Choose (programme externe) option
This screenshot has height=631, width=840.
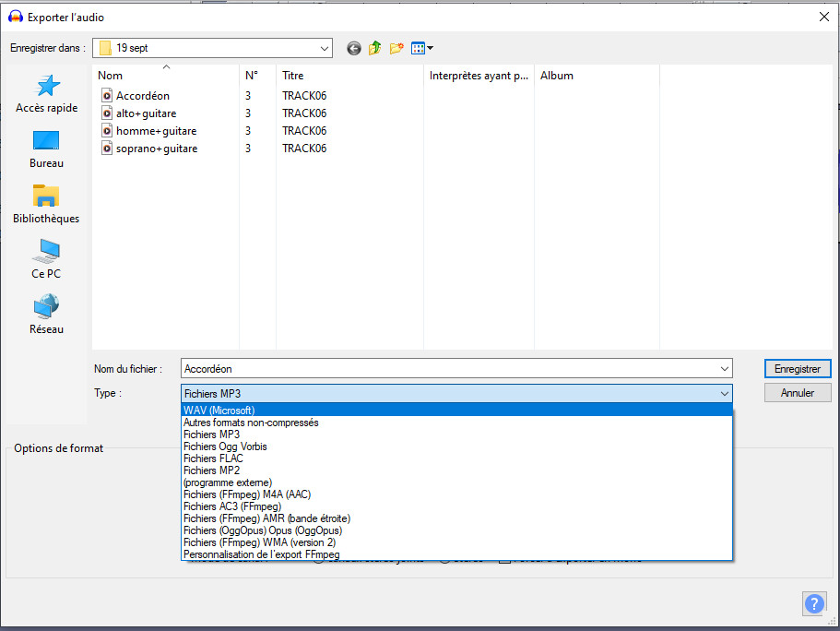click(x=456, y=482)
